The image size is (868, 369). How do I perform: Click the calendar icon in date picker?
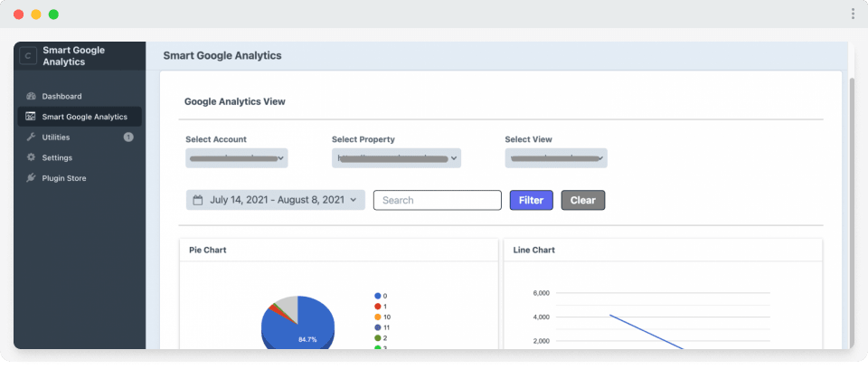198,200
